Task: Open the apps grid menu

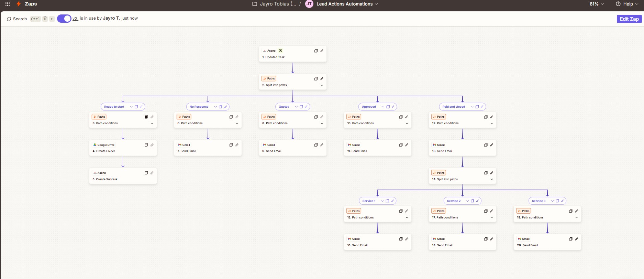Action: (x=8, y=4)
